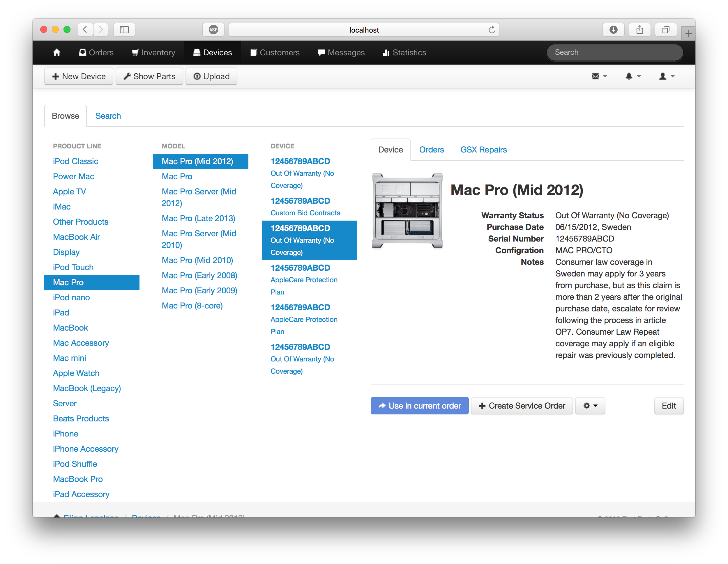Expand the gear options dropdown
The image size is (728, 564).
(590, 405)
